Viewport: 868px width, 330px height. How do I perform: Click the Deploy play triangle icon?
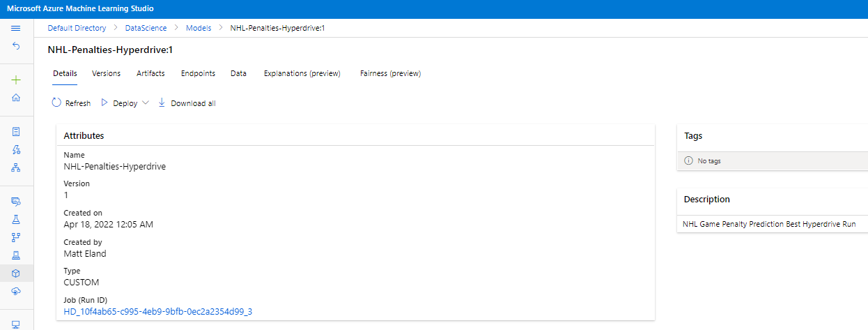point(104,103)
